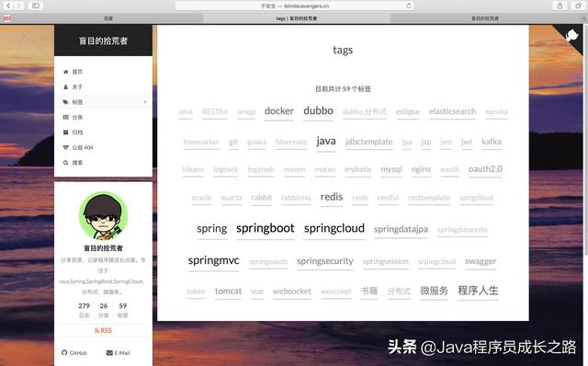Click the reload icon in address bar
Viewport: 588px width, 366px height.
click(409, 6)
